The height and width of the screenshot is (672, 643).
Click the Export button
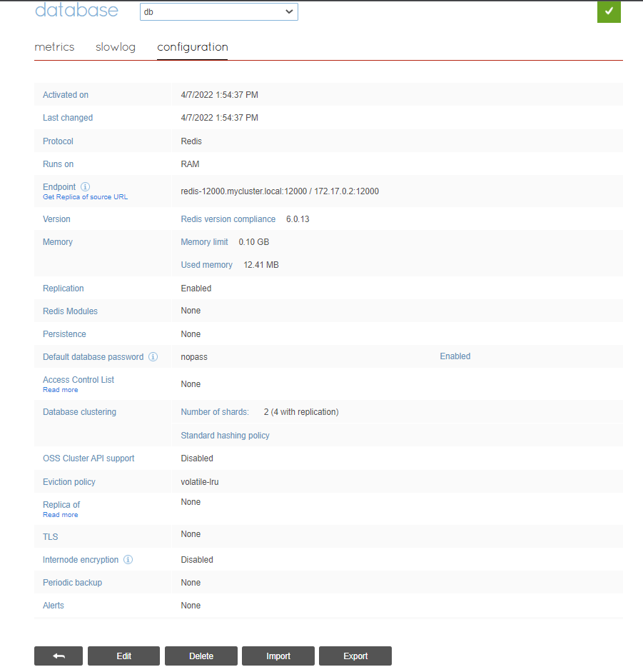point(355,656)
